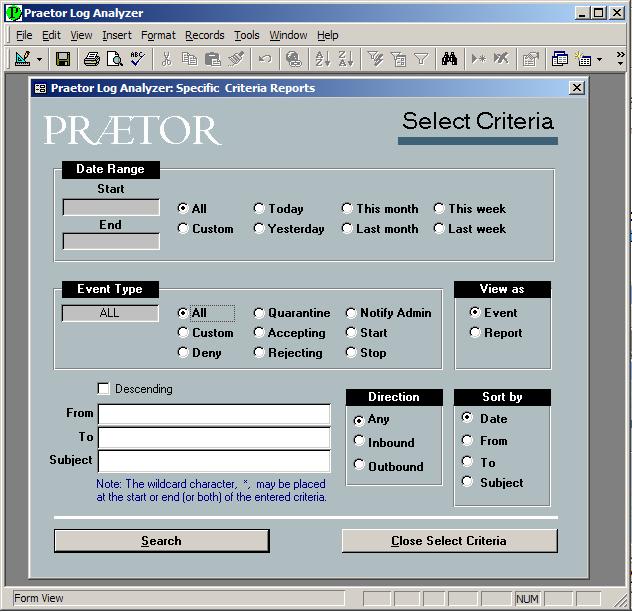Click the Sort Descending icon

pos(346,59)
